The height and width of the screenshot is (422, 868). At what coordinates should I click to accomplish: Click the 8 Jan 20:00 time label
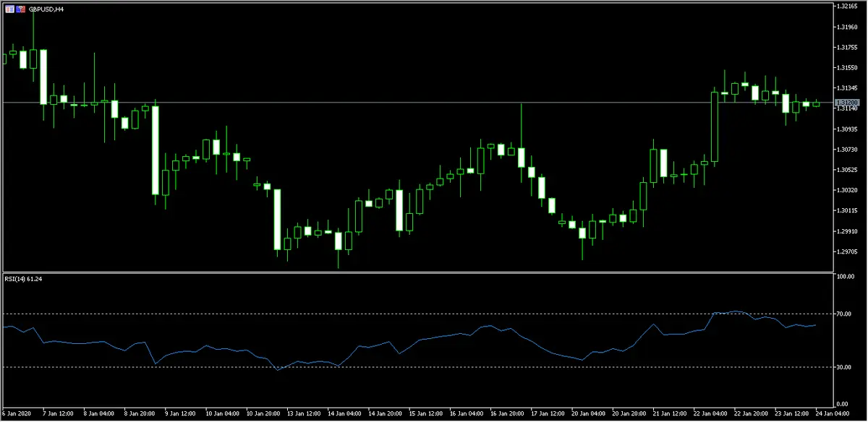point(139,414)
